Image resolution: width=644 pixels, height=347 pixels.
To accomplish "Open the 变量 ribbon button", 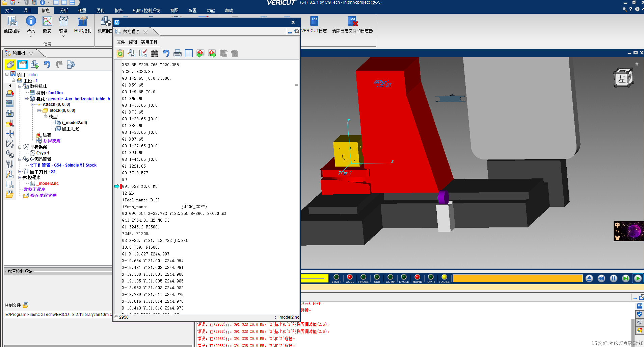I will (63, 25).
